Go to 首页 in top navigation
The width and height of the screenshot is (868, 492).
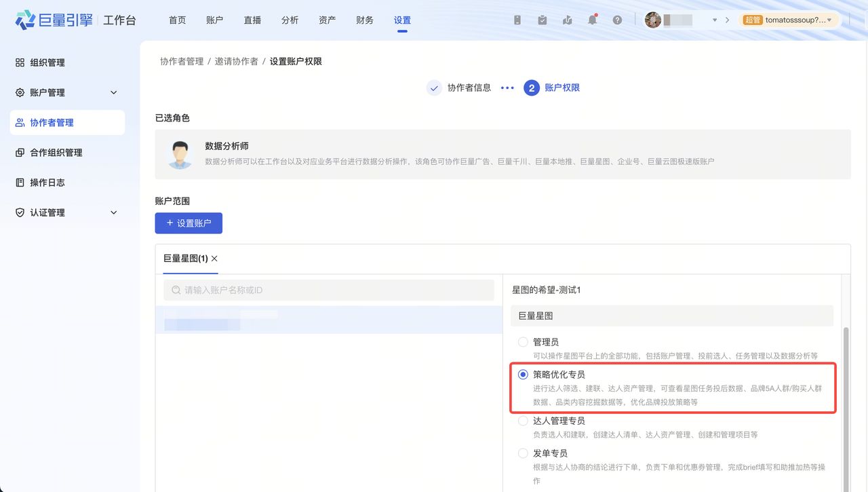pyautogui.click(x=178, y=20)
